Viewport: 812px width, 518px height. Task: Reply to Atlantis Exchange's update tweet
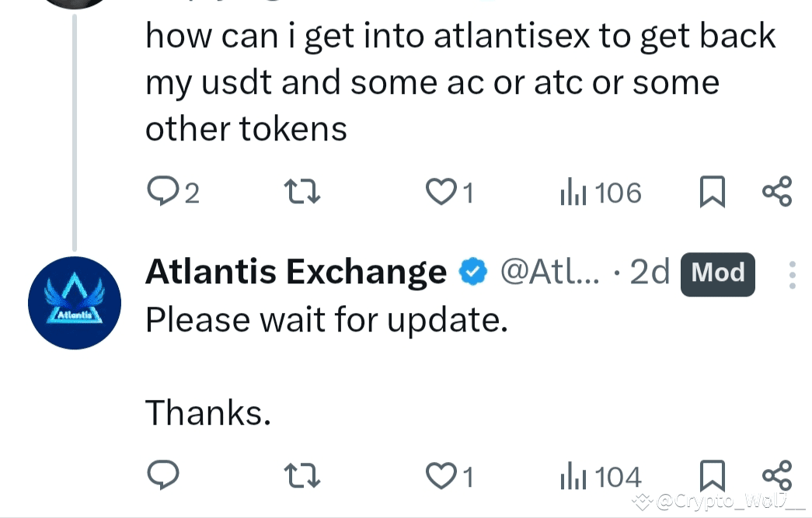click(162, 475)
